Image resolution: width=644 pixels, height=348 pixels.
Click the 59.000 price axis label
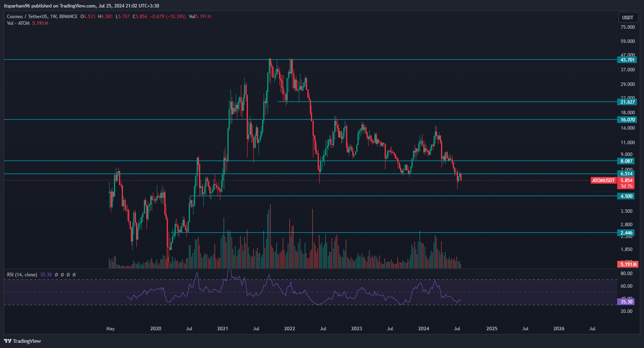click(627, 41)
